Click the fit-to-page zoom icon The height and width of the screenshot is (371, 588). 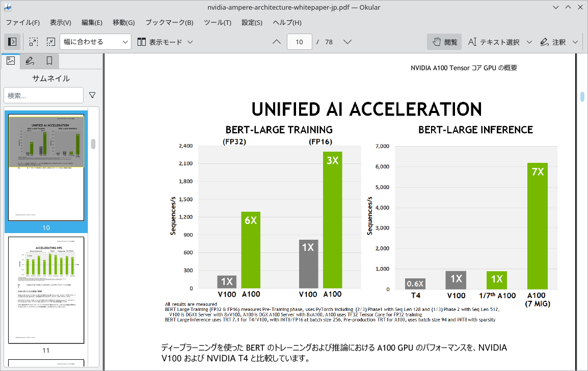pos(34,42)
